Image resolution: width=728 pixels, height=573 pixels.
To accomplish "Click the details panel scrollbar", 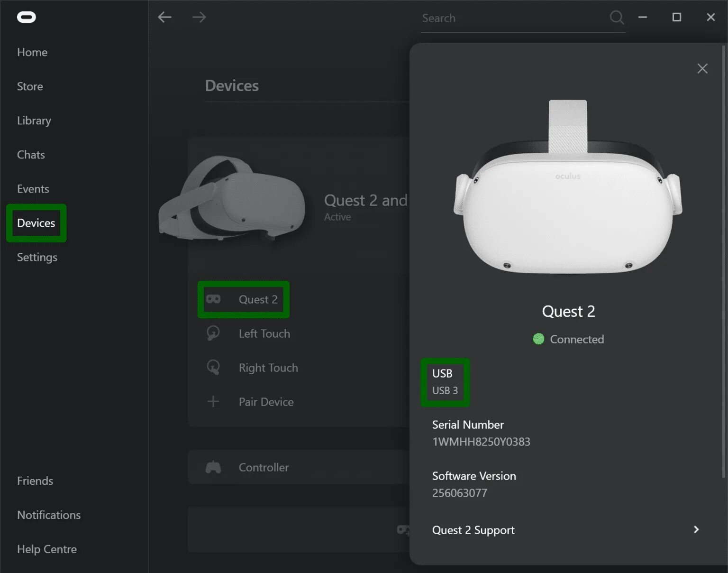I will coord(723,261).
